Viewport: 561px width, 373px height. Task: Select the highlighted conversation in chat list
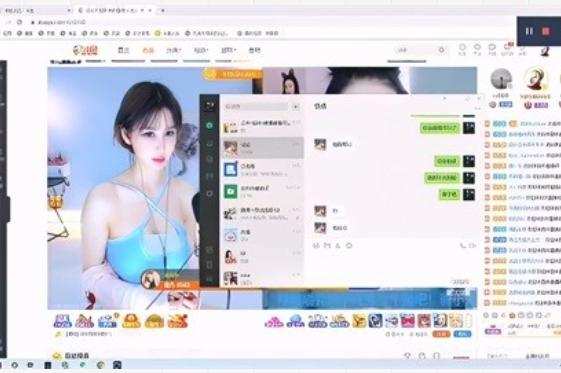click(x=263, y=148)
